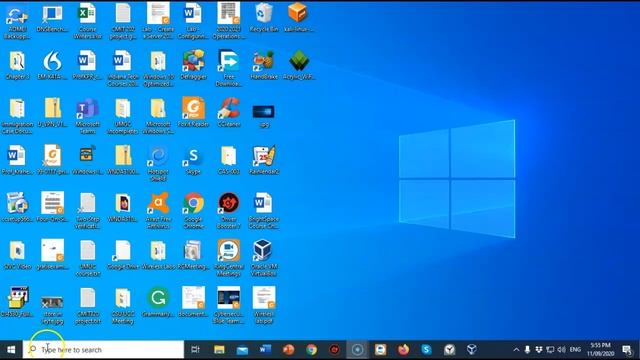Launch Chrome from the taskbar
Image resolution: width=640 pixels, height=360 pixels.
pos(311,350)
